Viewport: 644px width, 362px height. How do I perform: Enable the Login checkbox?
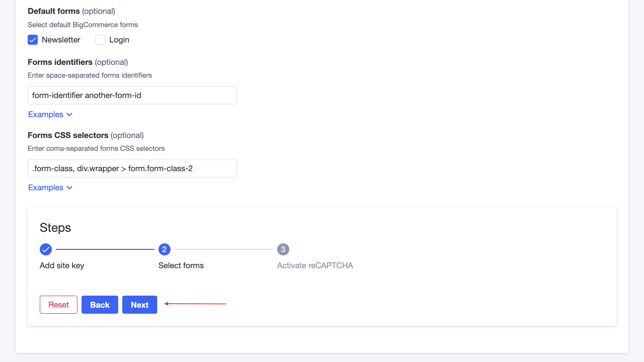(100, 40)
